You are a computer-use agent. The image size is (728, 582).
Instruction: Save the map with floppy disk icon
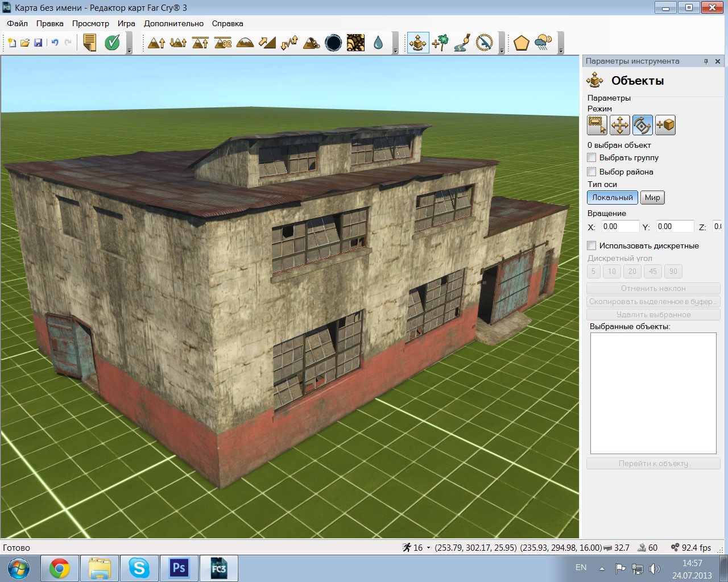[x=38, y=43]
